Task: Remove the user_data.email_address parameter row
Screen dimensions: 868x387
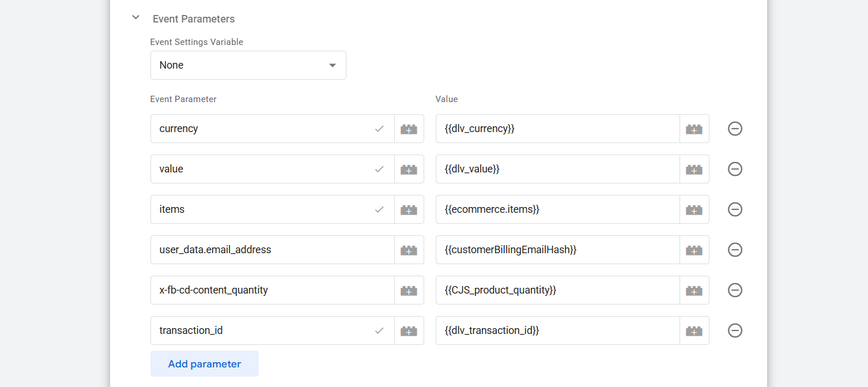Action: pyautogui.click(x=735, y=250)
